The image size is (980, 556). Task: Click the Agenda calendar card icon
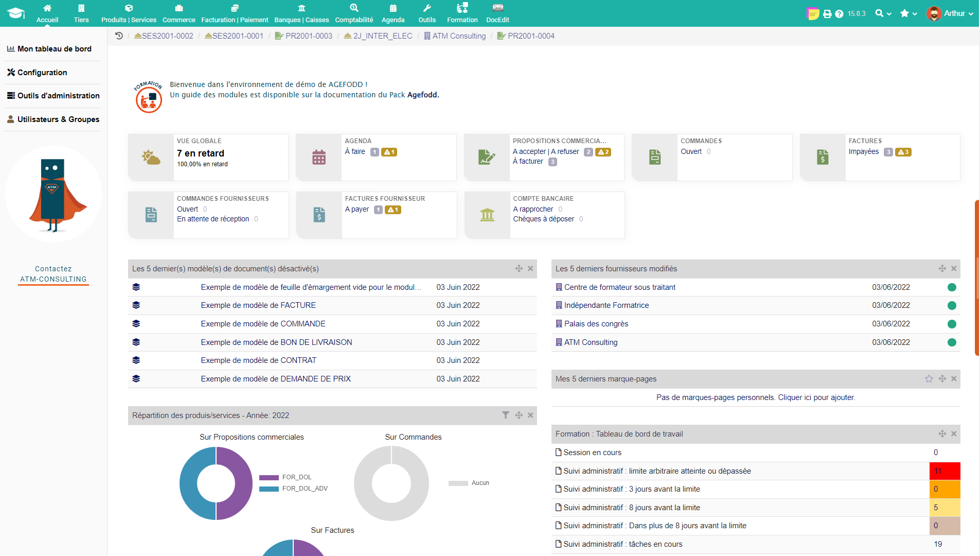click(x=319, y=158)
